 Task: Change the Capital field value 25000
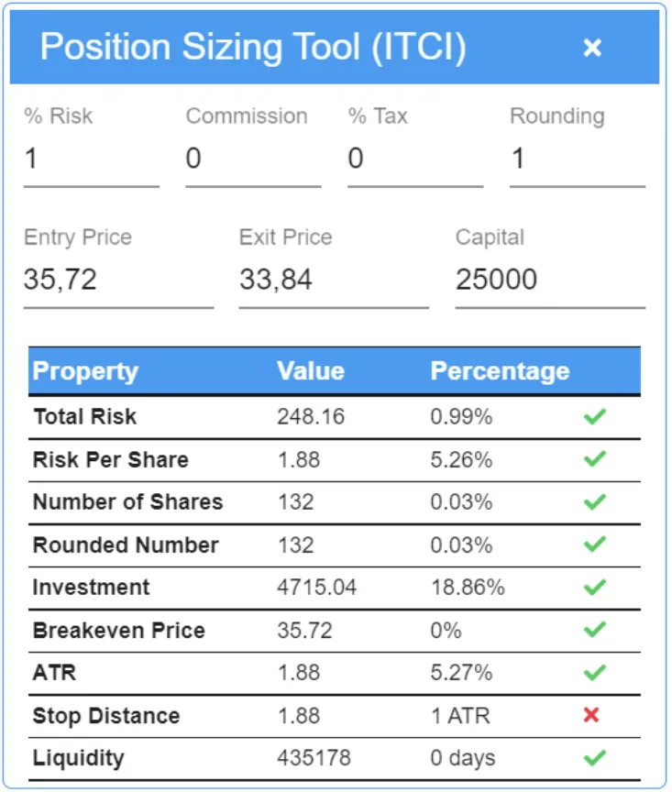click(550, 280)
